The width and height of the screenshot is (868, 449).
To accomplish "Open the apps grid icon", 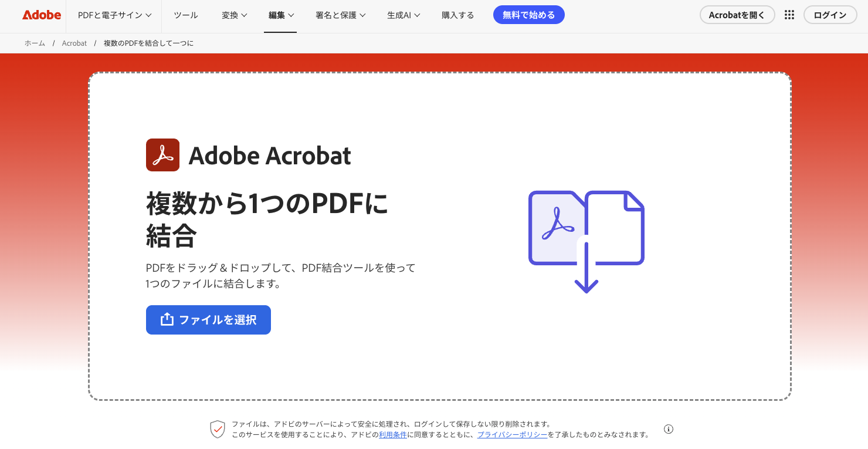I will 789,15.
